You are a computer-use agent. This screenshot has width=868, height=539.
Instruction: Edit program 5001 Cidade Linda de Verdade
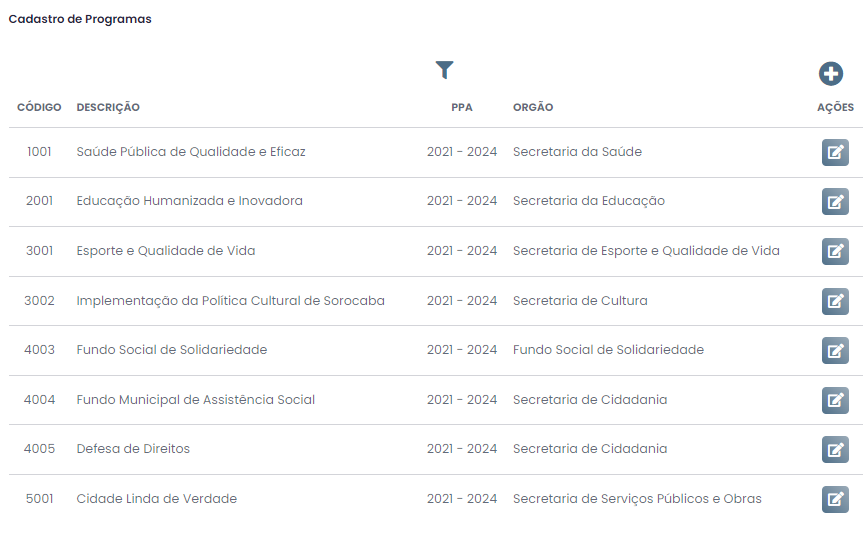pos(835,499)
